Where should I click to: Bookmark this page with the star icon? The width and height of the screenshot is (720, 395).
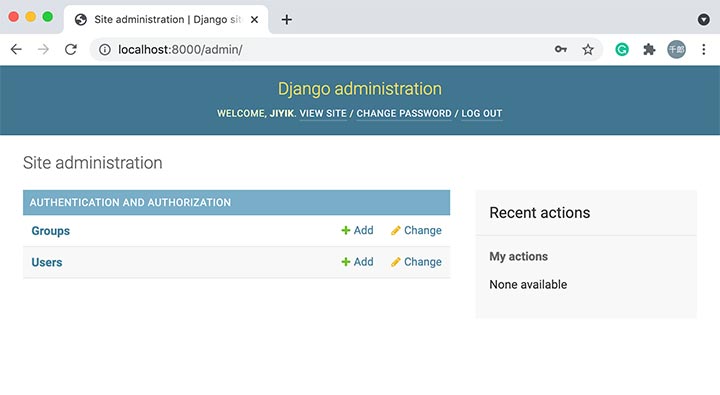[588, 49]
